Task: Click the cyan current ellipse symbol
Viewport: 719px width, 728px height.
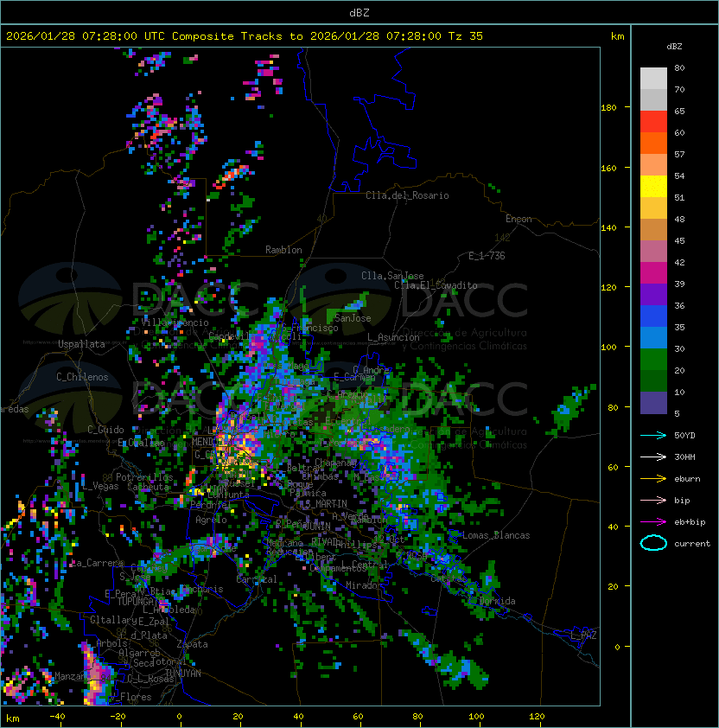Action: click(653, 543)
